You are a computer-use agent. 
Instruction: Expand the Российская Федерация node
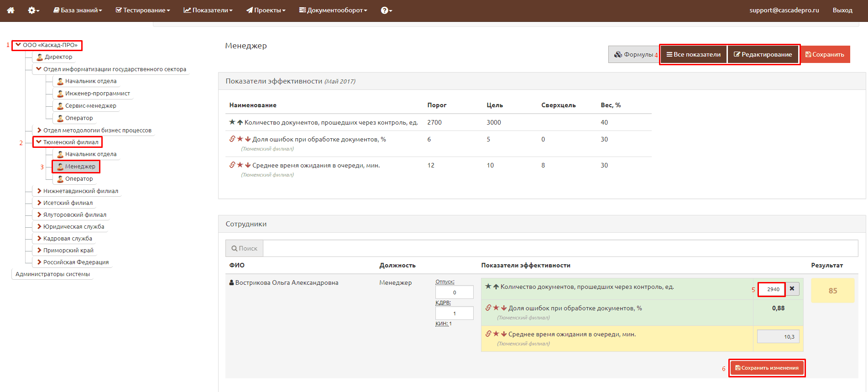[39, 262]
